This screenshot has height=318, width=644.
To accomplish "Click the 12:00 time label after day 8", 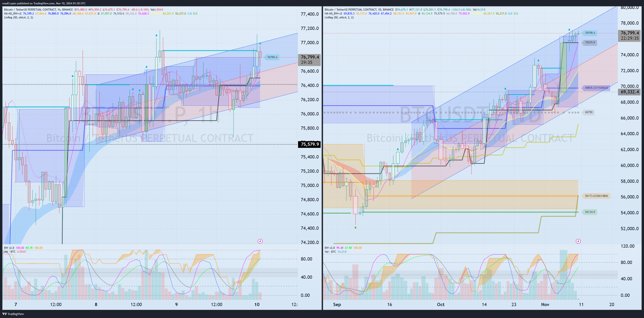I will [x=136, y=304].
